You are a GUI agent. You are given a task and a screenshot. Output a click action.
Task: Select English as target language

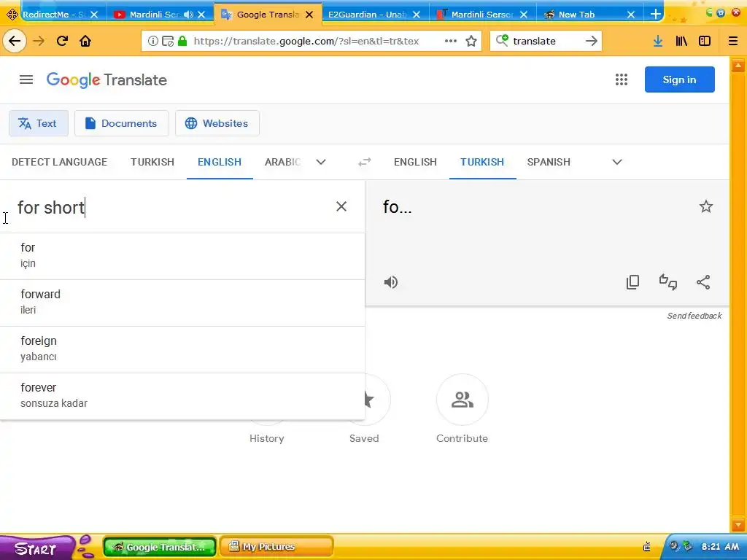(x=415, y=162)
